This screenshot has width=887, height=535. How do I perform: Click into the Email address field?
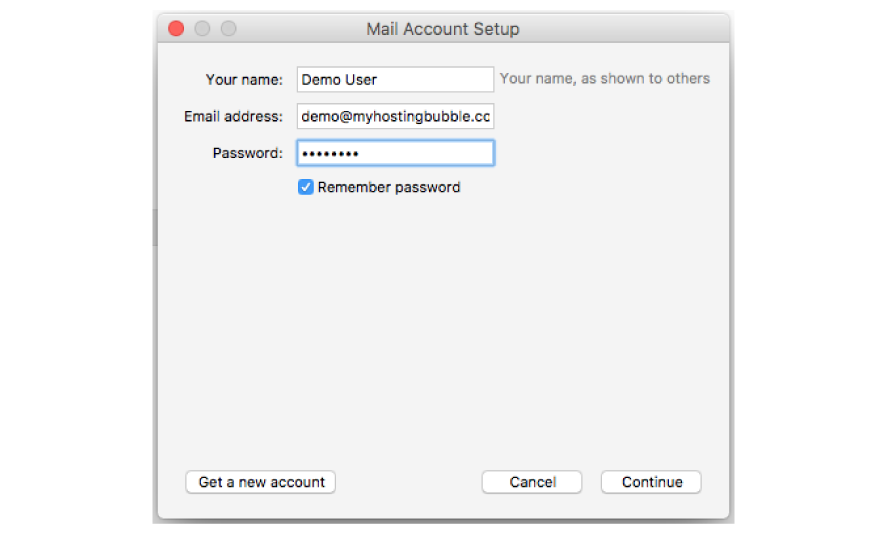395,117
